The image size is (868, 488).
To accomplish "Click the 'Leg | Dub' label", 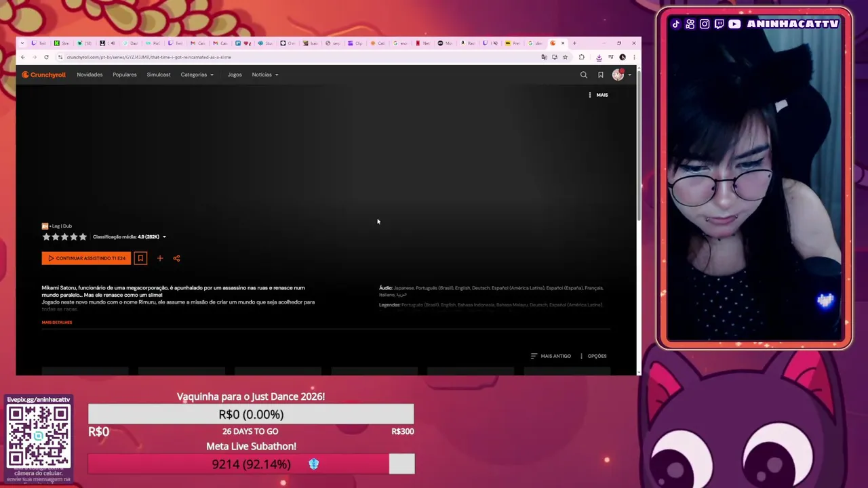I will pos(61,226).
